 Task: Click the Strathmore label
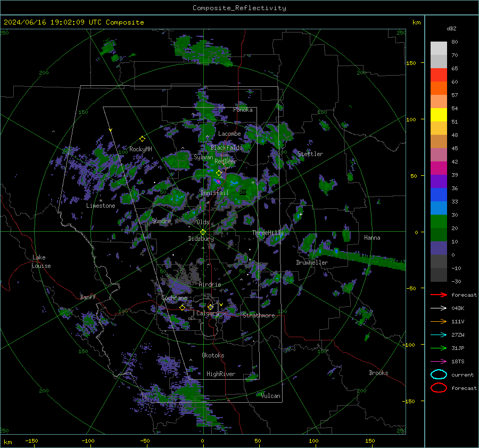click(x=259, y=315)
